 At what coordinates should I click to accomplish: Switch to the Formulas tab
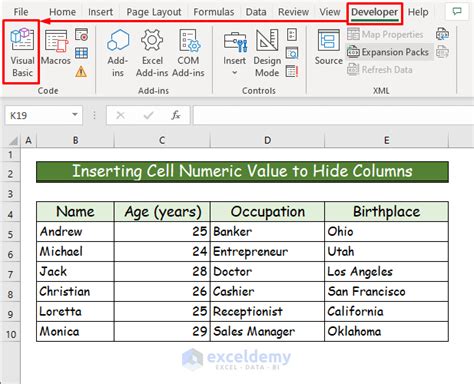tap(214, 12)
